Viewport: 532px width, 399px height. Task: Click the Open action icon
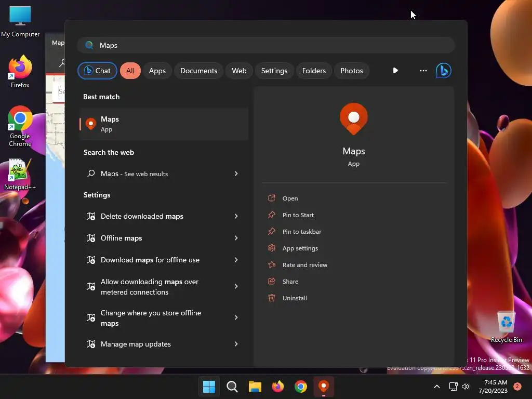pos(271,198)
